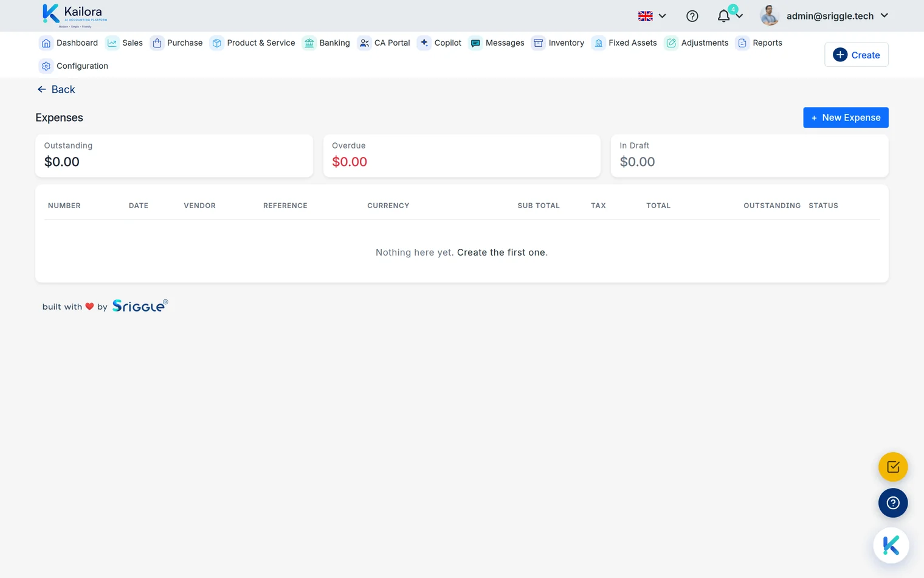Click the Messages chat icon
This screenshot has width=924, height=578.
tap(475, 43)
